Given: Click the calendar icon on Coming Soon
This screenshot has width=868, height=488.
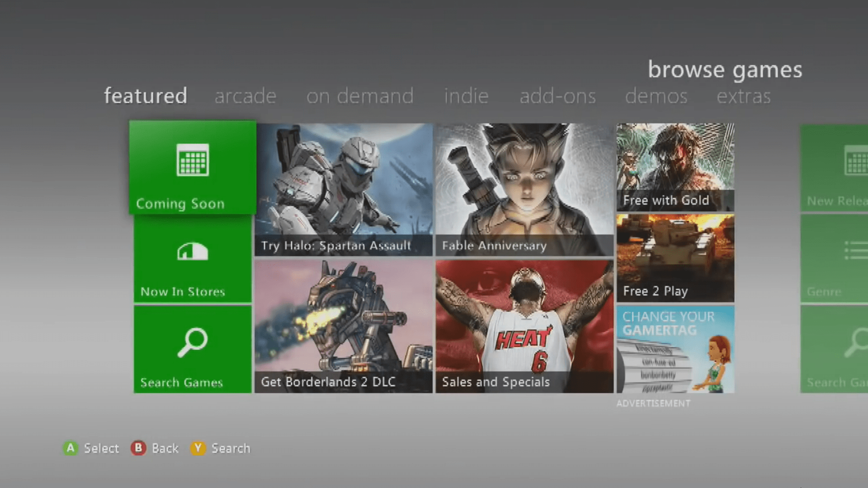Looking at the screenshot, I should (x=193, y=160).
